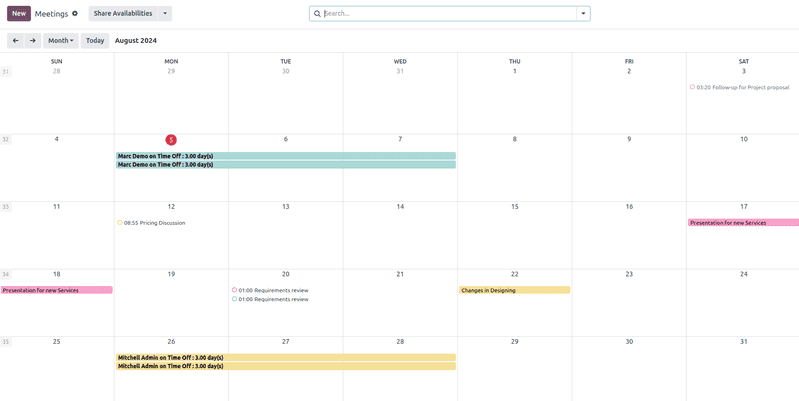Open the Month view dropdown
The image size is (799, 401).
coord(61,41)
